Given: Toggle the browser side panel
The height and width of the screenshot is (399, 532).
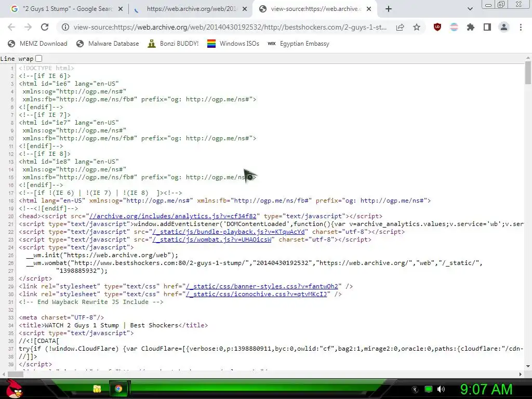Looking at the screenshot, I should (x=487, y=27).
